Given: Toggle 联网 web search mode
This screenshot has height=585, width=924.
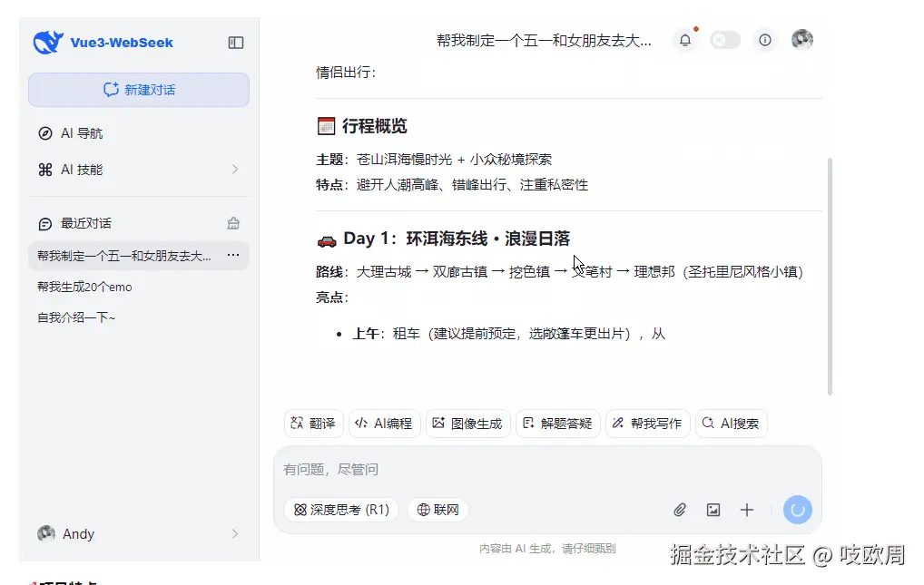Looking at the screenshot, I should [437, 510].
